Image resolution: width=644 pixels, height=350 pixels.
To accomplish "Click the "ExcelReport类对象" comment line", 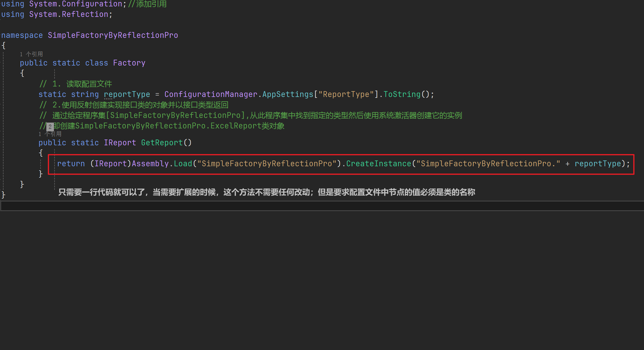I will (162, 126).
